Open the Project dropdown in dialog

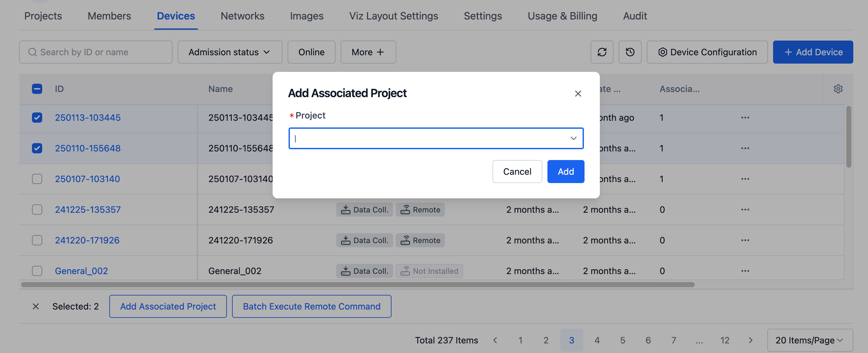436,138
